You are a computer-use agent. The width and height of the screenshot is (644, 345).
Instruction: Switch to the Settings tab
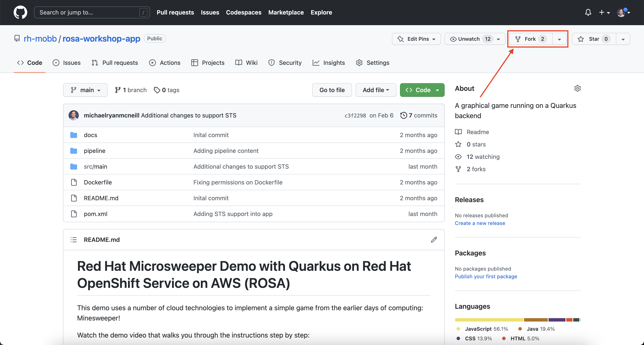click(x=372, y=63)
